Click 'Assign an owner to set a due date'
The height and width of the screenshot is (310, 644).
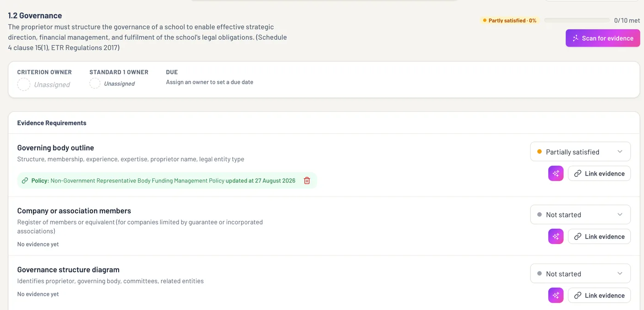coord(210,82)
